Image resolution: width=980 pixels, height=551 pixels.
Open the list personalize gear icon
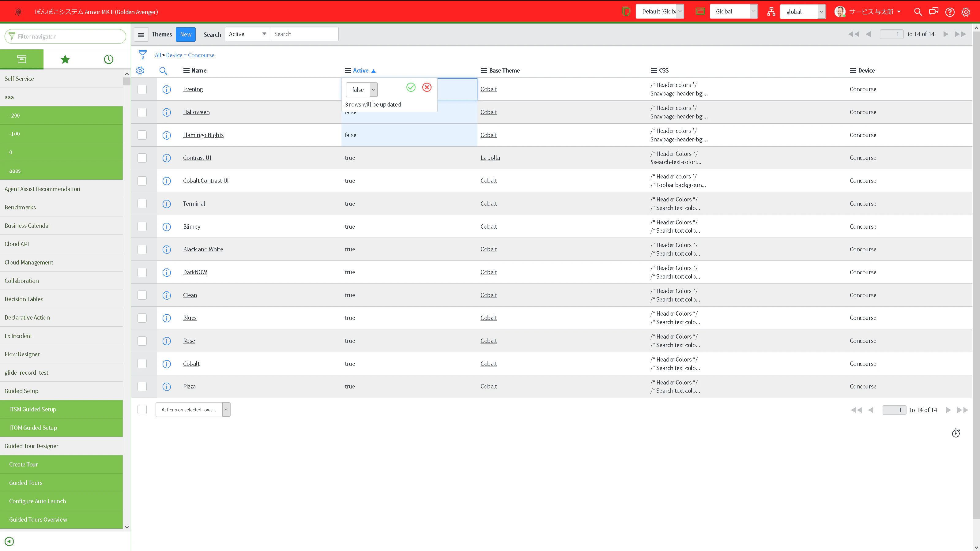point(140,70)
